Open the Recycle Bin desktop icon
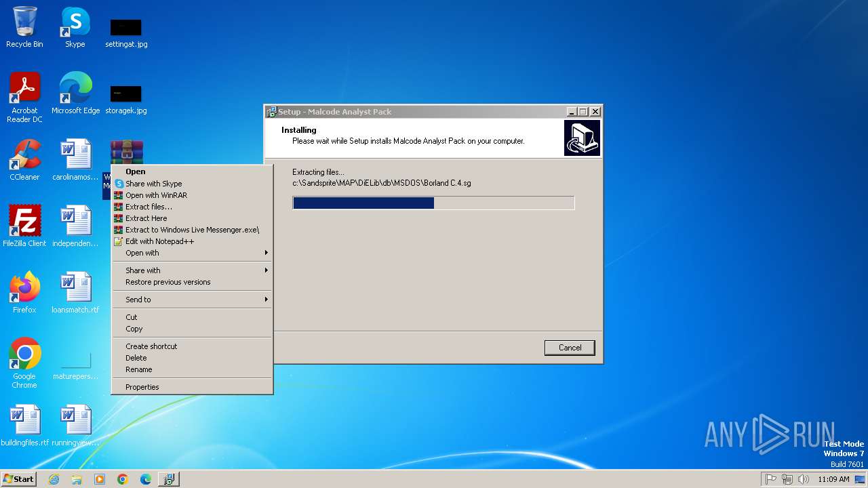This screenshot has width=868, height=488. (24, 27)
